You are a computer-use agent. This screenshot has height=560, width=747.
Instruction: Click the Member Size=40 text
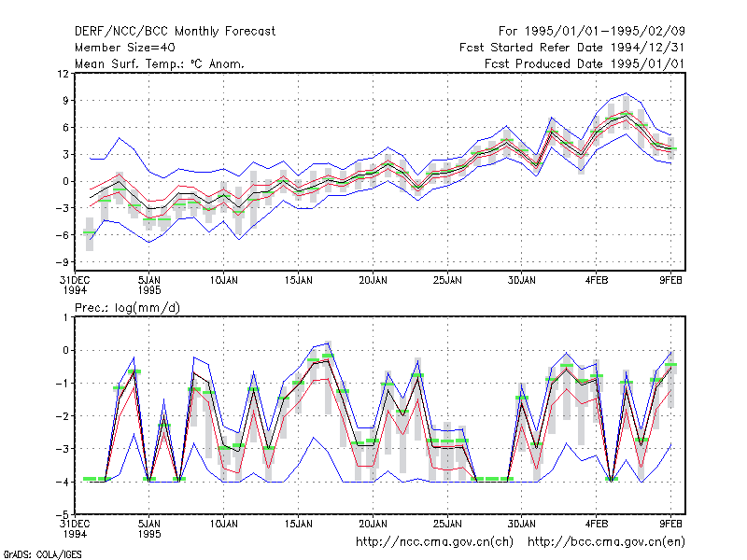pyautogui.click(x=125, y=48)
